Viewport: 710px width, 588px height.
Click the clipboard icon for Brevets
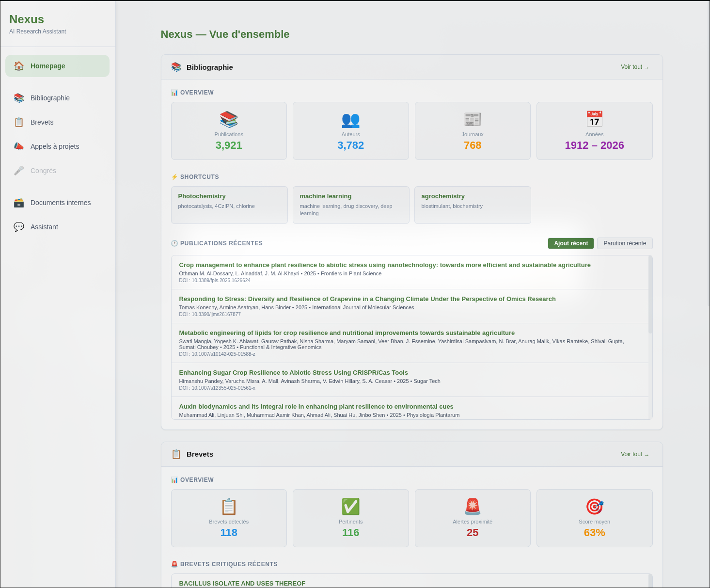click(18, 122)
